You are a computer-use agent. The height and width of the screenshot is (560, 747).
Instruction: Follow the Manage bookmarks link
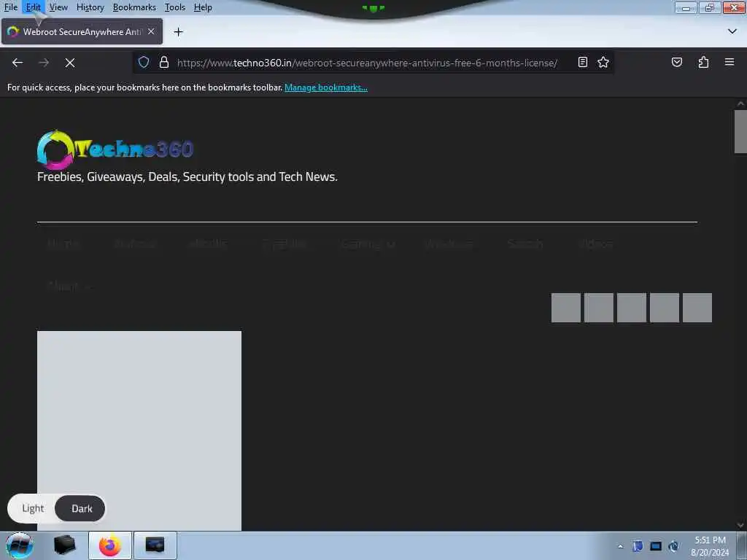326,87
